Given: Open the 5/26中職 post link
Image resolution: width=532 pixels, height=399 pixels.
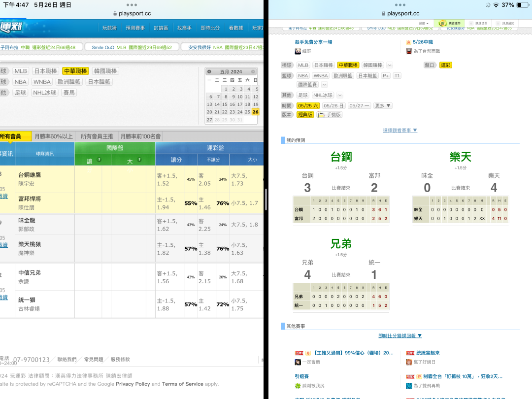Looking at the screenshot, I should click(x=423, y=42).
